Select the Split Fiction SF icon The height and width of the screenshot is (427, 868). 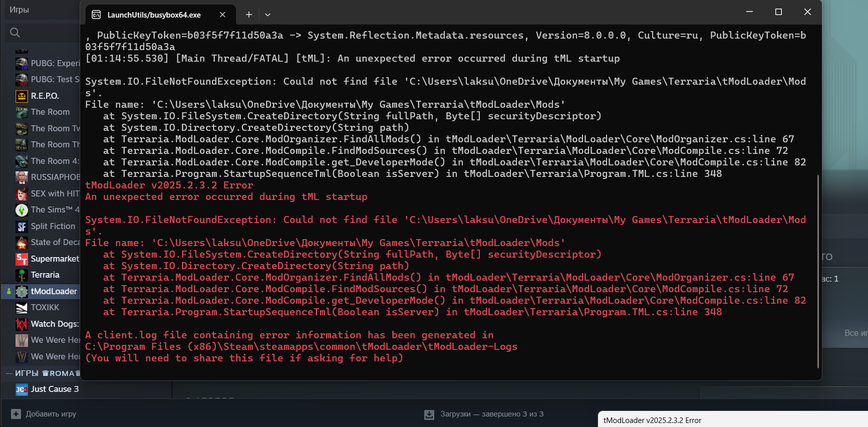point(22,226)
